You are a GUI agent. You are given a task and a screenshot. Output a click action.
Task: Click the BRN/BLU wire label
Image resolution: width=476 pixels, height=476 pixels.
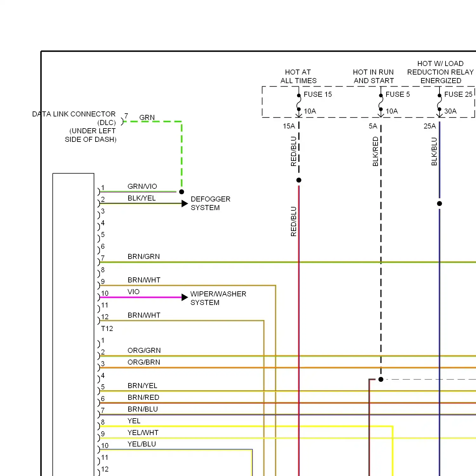pos(142,409)
